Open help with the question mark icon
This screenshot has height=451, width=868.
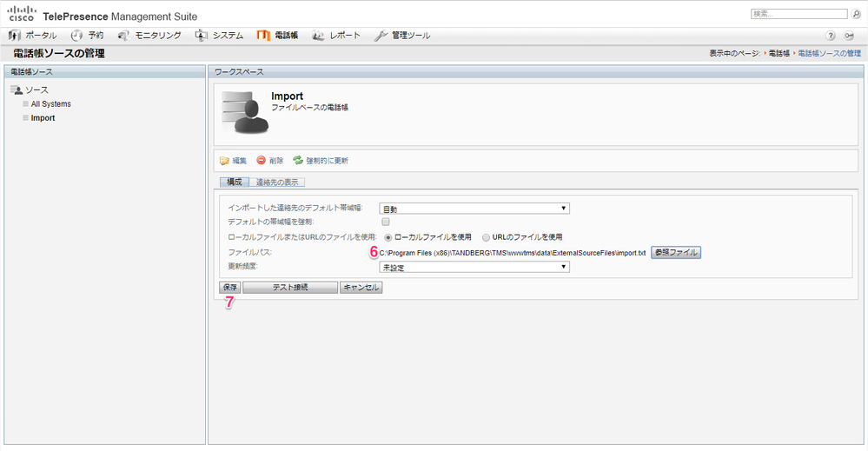pos(831,36)
